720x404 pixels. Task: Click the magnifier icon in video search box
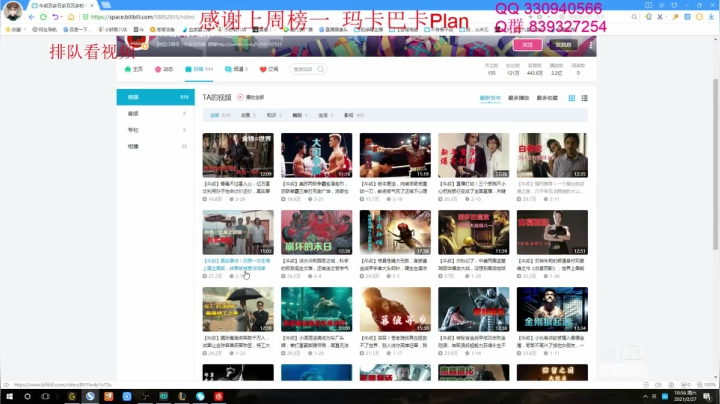(321, 69)
